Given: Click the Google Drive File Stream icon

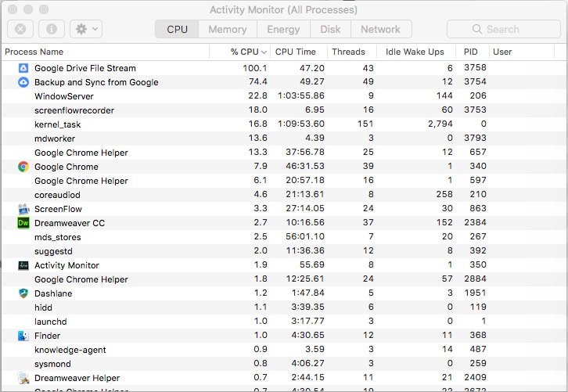Looking at the screenshot, I should tap(23, 68).
